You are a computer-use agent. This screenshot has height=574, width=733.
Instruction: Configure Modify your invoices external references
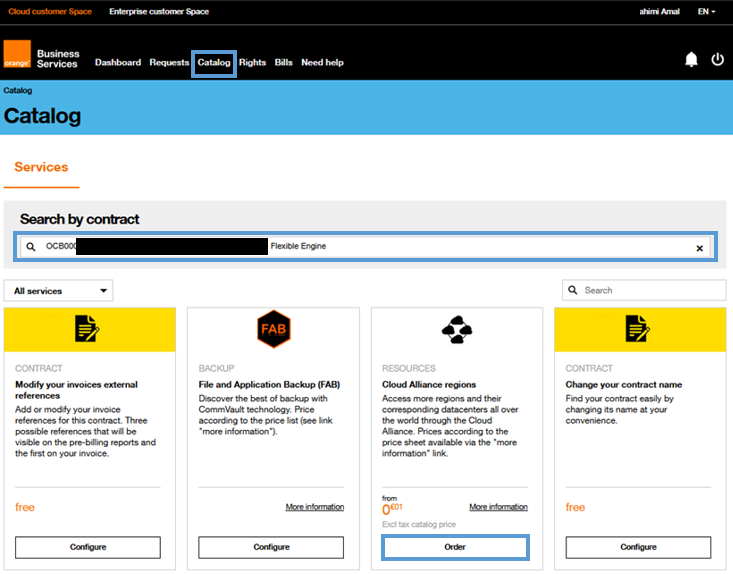point(88,547)
